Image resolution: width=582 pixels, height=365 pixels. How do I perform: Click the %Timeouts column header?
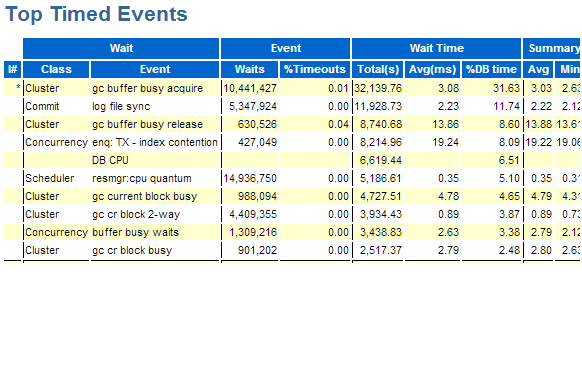(x=315, y=69)
